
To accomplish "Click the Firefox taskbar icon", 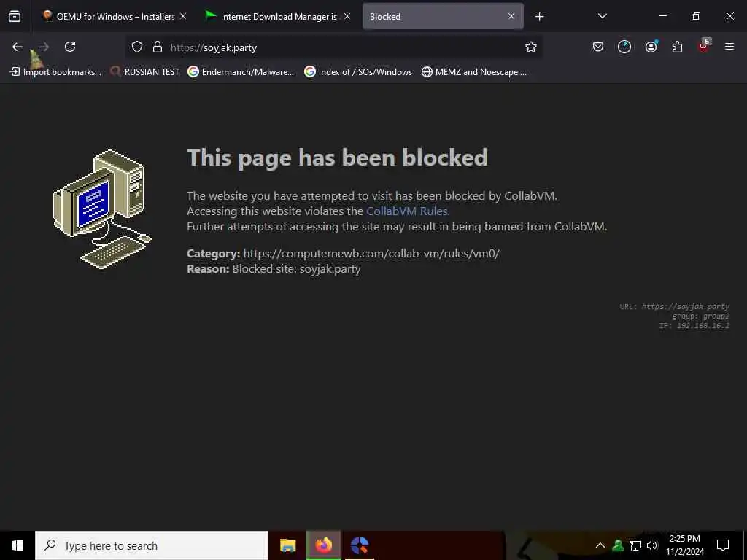I will tap(324, 545).
